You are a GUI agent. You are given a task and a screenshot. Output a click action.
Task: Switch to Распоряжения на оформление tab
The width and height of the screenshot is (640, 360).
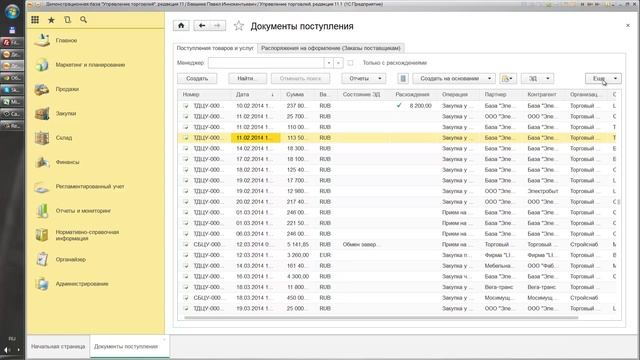pos(331,48)
